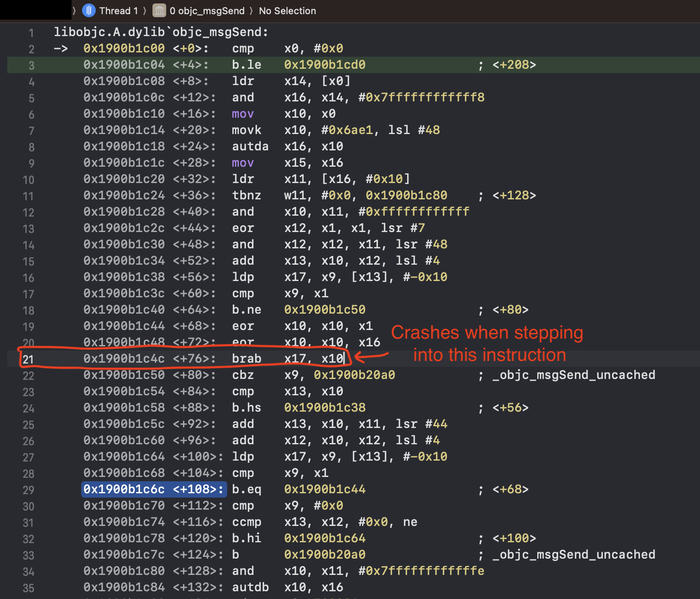
Task: Select the highlighted address 0x1900b1c6c <+108>
Action: click(x=154, y=489)
